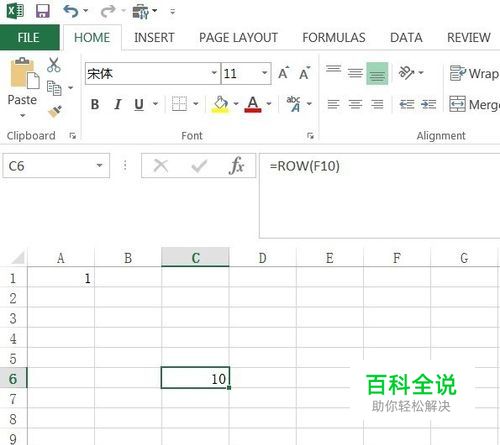
Task: Decrease the cell indent
Action: [407, 104]
